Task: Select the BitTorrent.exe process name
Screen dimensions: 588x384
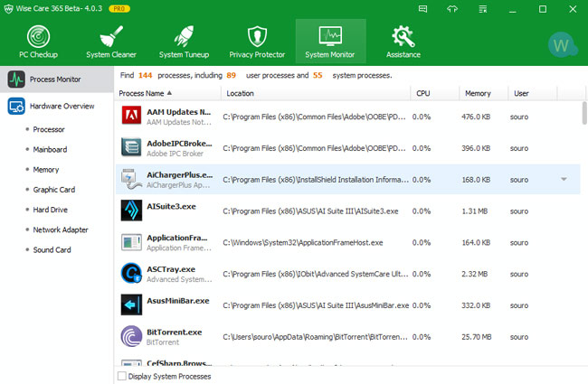Action: pos(175,332)
